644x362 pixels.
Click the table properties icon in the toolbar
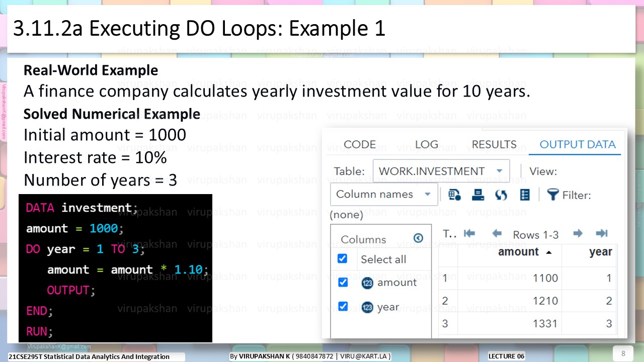point(454,195)
